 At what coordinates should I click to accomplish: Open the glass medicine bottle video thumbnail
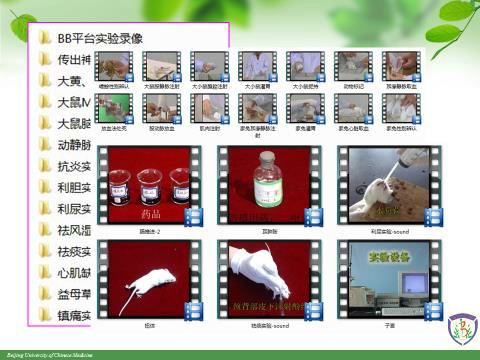coord(269,185)
